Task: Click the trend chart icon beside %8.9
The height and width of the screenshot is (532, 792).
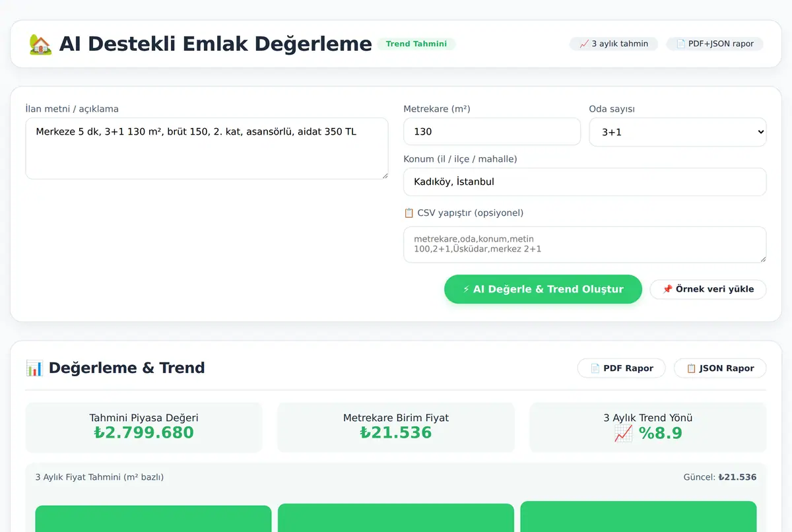Action: tap(624, 433)
